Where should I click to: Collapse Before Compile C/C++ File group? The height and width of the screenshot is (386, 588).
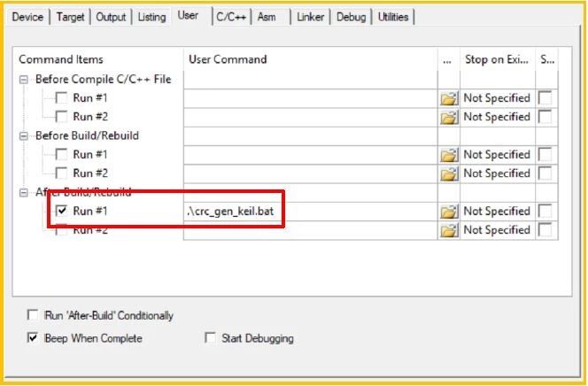(24, 80)
